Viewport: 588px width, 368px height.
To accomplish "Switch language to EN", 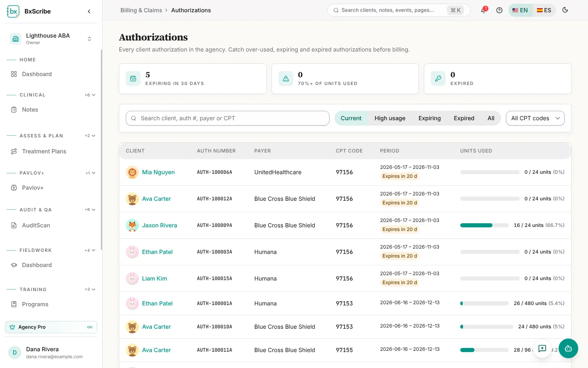I will pyautogui.click(x=520, y=10).
